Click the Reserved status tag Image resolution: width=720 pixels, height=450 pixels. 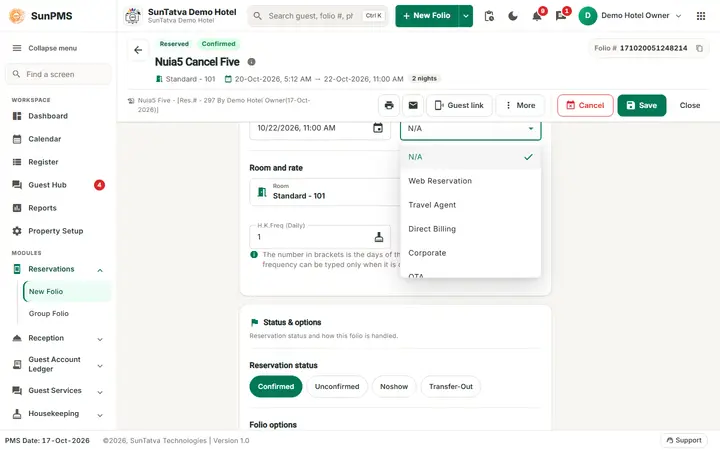click(174, 44)
